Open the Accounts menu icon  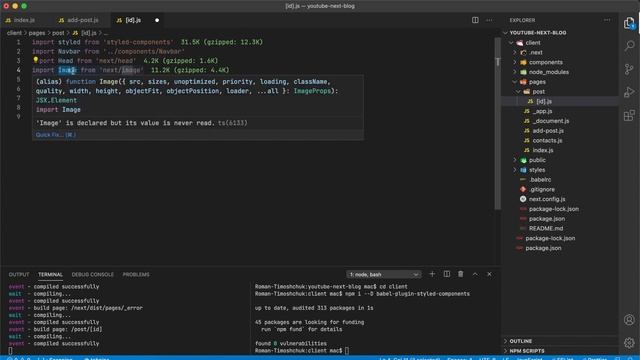(629, 320)
